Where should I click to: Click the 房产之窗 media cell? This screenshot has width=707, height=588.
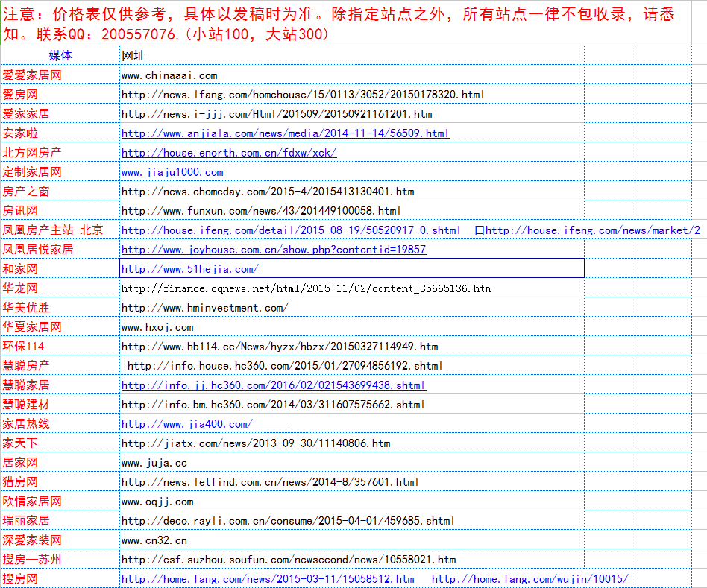point(60,191)
